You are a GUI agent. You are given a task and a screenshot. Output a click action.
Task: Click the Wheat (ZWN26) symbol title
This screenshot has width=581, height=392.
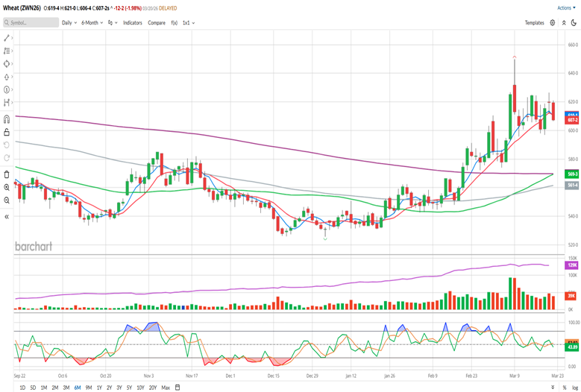click(x=22, y=7)
